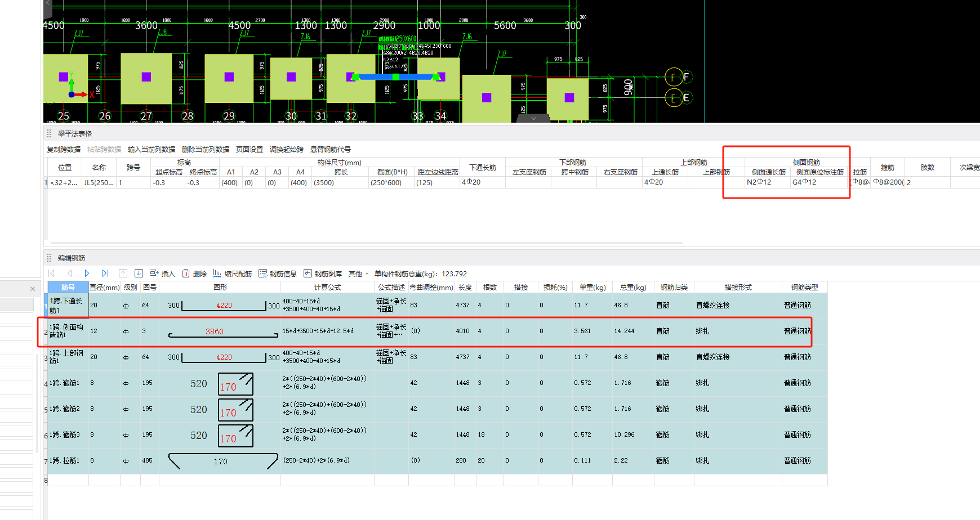Viewport: 980px width, 520px height.
Task: Select row 1跨.箍筋1 name cell
Action: 68,383
